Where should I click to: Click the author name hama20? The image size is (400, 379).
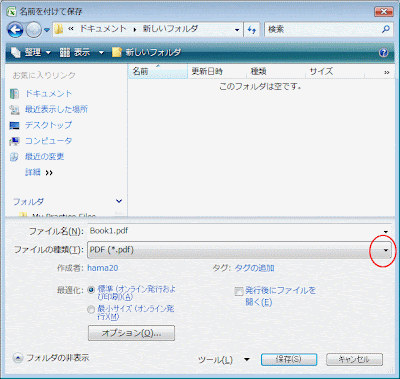click(x=103, y=268)
